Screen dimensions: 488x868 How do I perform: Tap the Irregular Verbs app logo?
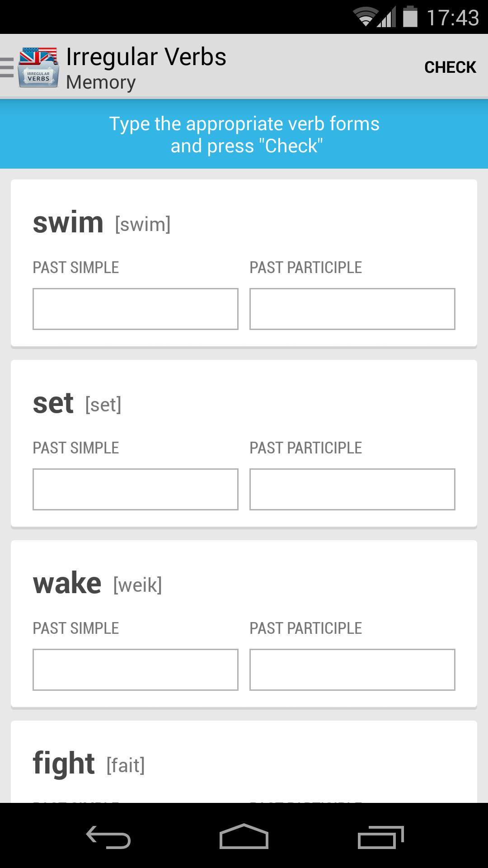38,67
